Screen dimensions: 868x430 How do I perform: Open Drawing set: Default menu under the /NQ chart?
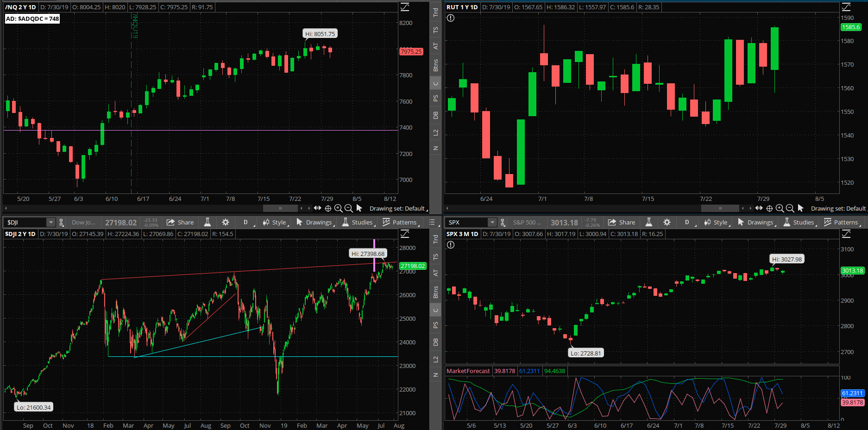tap(398, 209)
